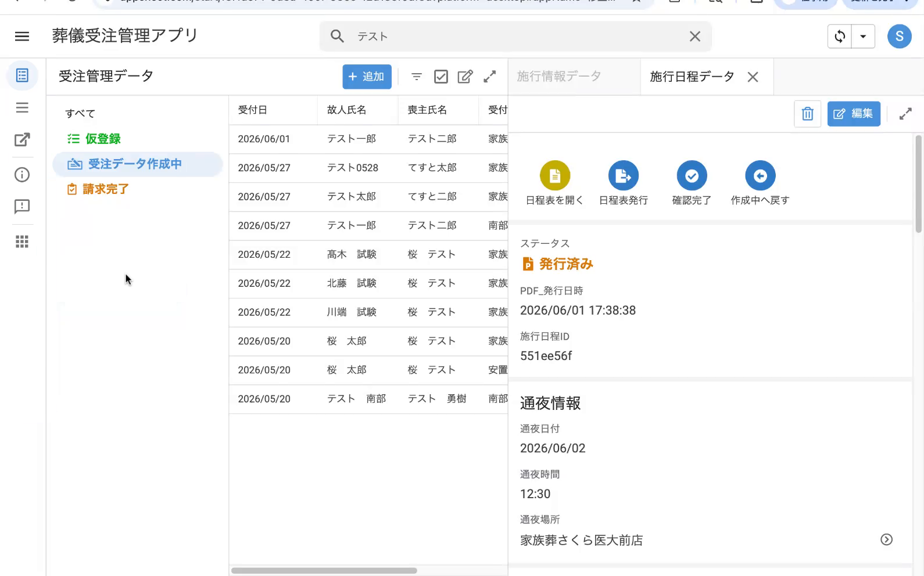Click the horizontal scrollbar under the table
Viewport: 924px width, 576px height.
click(x=324, y=570)
